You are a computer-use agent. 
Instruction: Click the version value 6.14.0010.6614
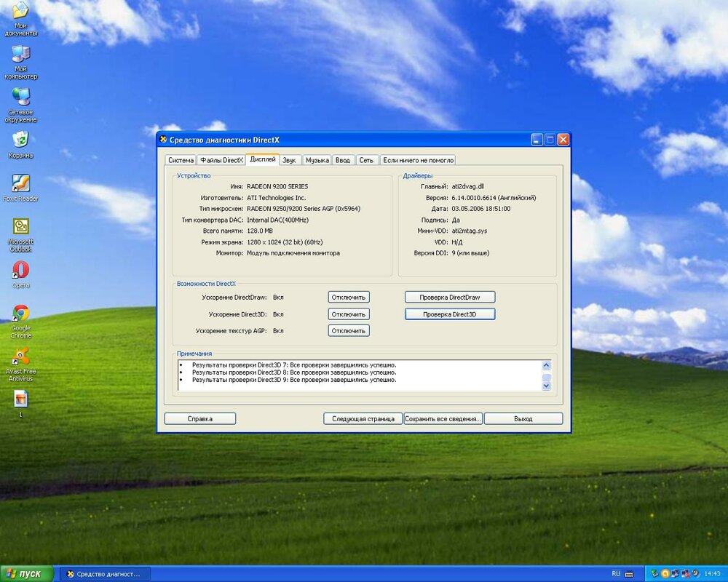[x=474, y=198]
